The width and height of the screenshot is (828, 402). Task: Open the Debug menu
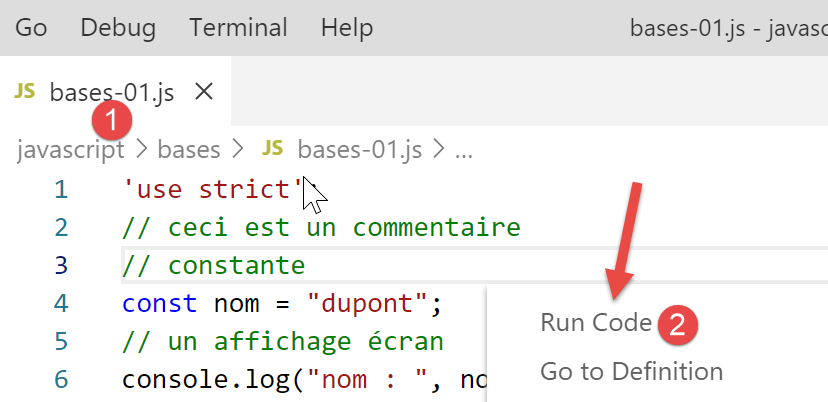tap(118, 28)
